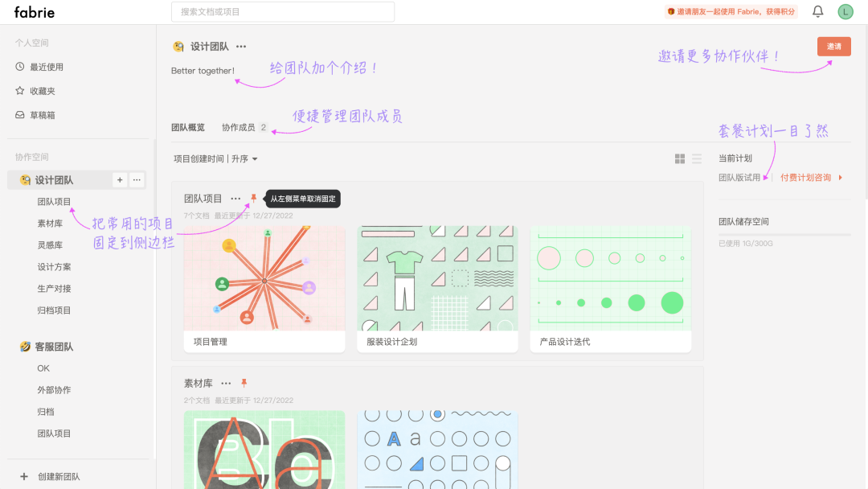The width and height of the screenshot is (868, 489).
Task: Click the 最近使用 clock icon
Action: [20, 67]
